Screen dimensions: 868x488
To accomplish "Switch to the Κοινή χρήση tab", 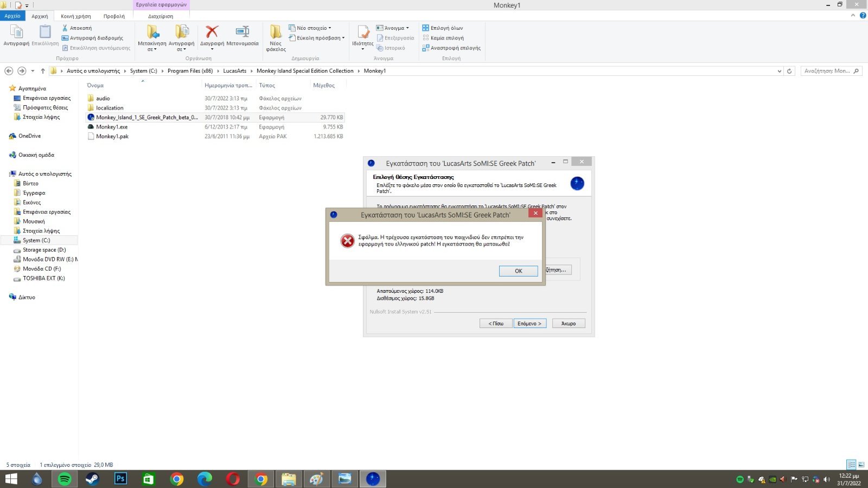I will (76, 16).
